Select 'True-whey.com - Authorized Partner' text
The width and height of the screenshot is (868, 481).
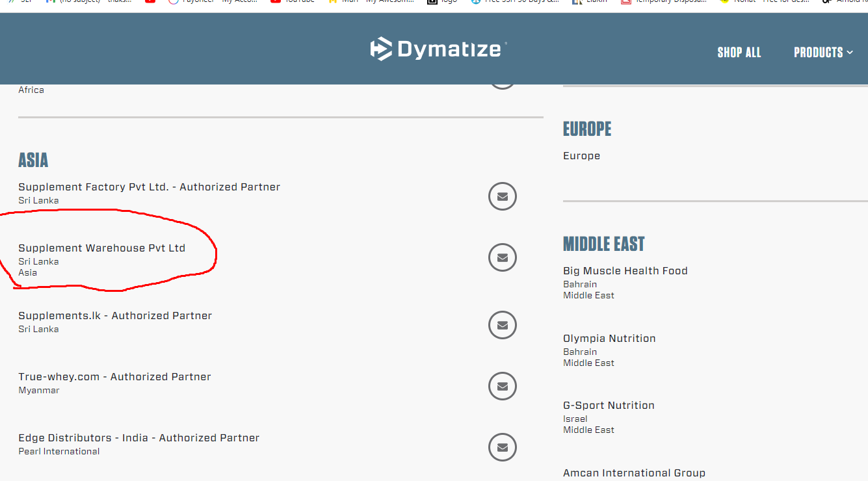[114, 377]
